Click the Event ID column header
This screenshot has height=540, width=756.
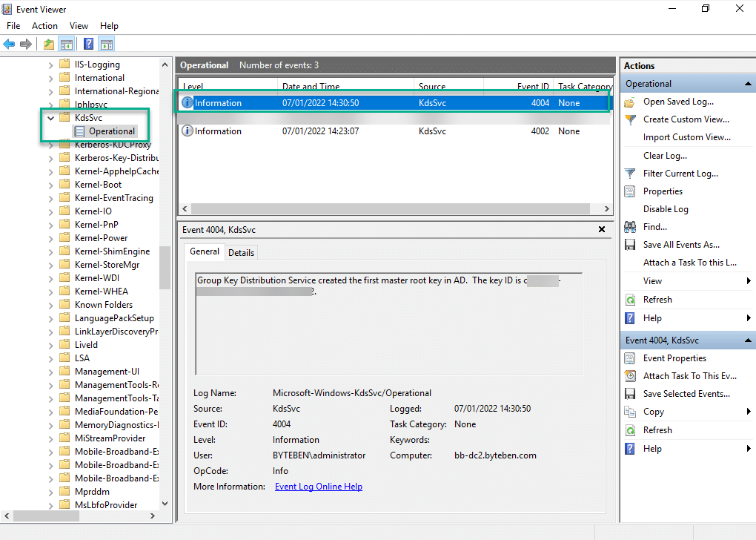coord(518,86)
